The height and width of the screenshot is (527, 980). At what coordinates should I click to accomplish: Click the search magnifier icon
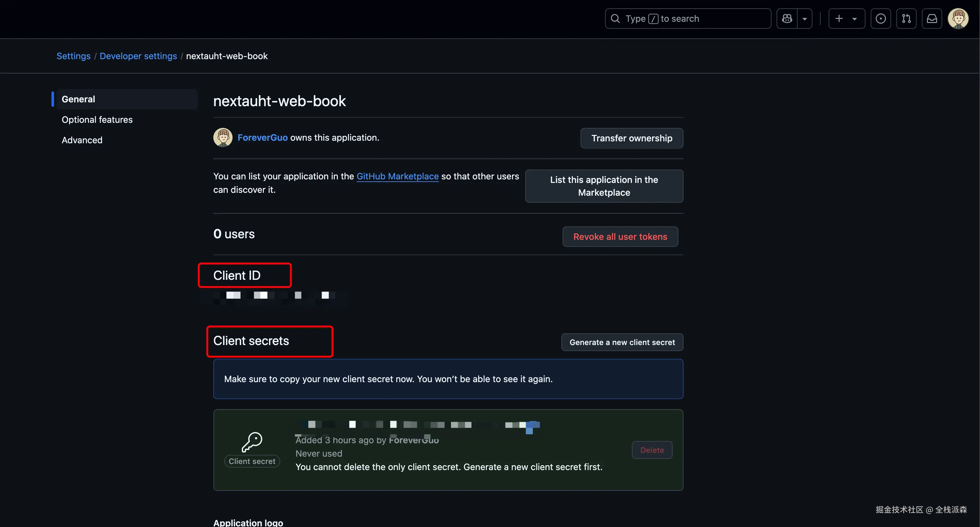point(615,19)
